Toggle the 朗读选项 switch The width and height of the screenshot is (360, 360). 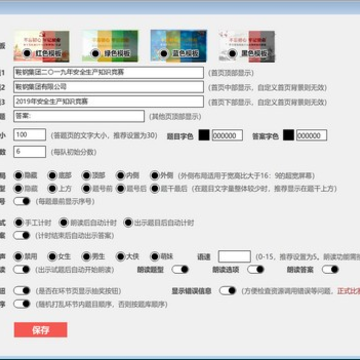256,269
